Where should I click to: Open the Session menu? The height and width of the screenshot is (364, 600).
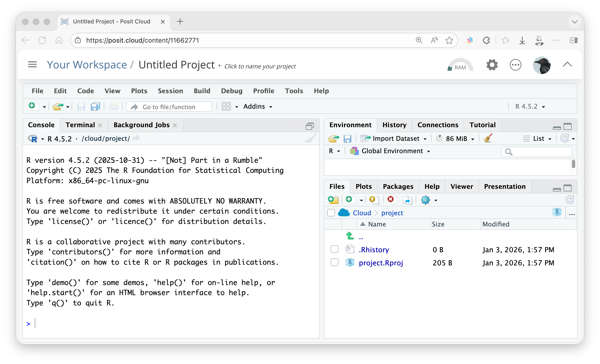click(x=170, y=91)
